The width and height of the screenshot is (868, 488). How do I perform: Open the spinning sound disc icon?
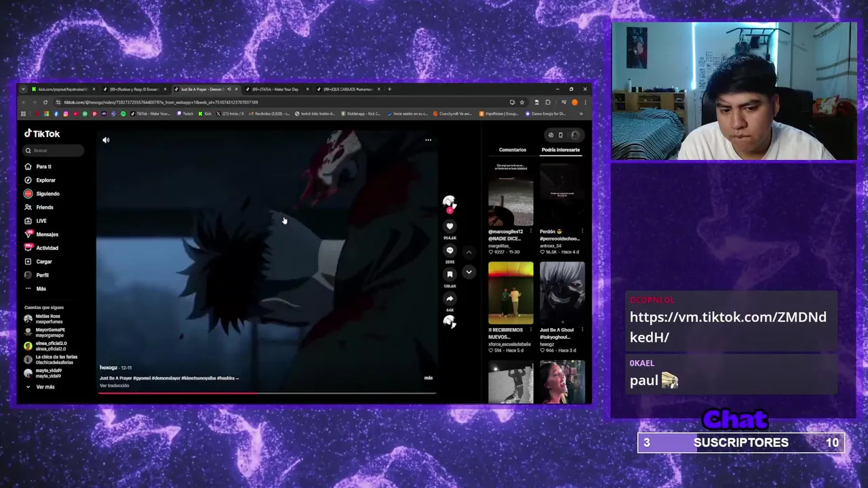450,322
